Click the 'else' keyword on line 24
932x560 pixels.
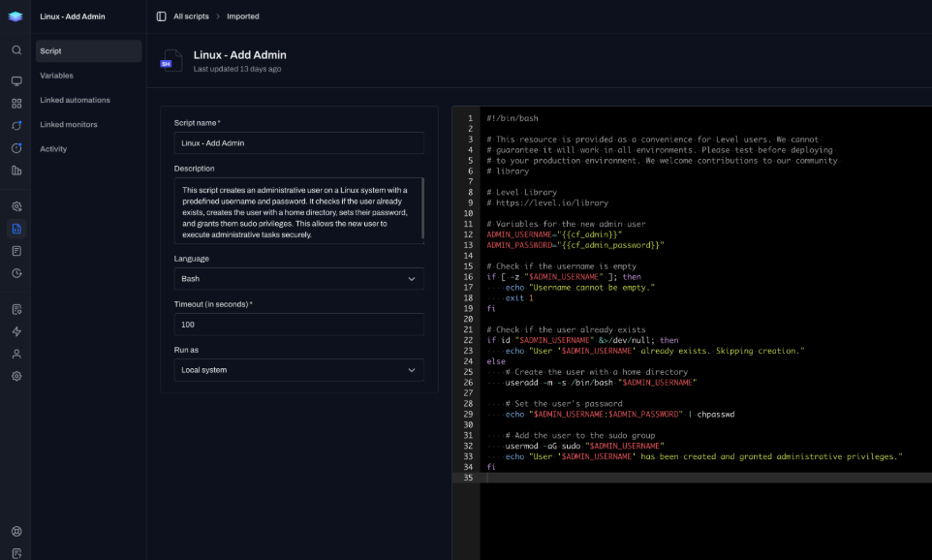496,361
